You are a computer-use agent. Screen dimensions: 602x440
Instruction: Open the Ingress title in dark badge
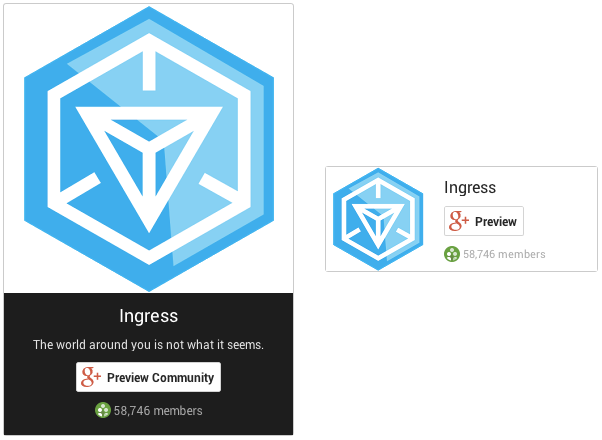pyautogui.click(x=149, y=316)
